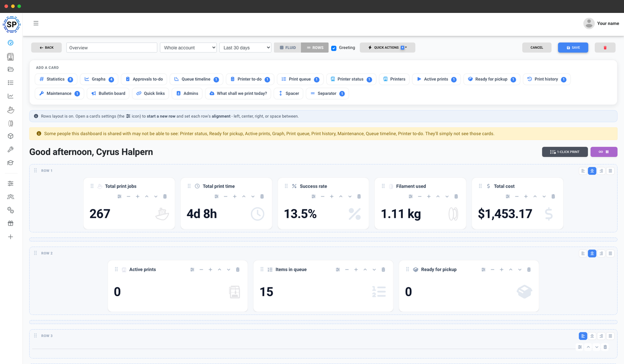Align Row 1 to the left
This screenshot has width=624, height=364.
[583, 171]
